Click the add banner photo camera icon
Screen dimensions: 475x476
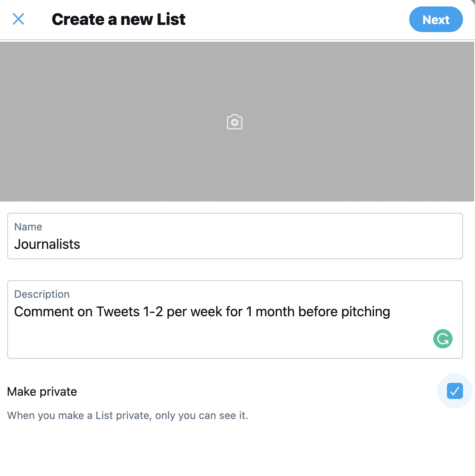[x=235, y=122]
